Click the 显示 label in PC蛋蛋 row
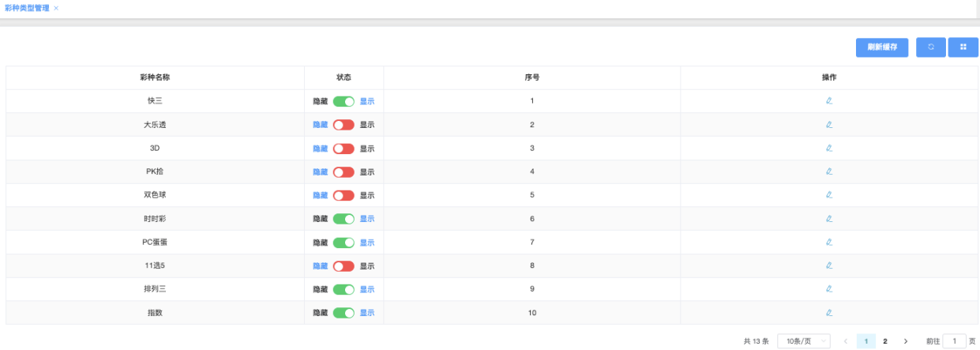 pyautogui.click(x=367, y=243)
